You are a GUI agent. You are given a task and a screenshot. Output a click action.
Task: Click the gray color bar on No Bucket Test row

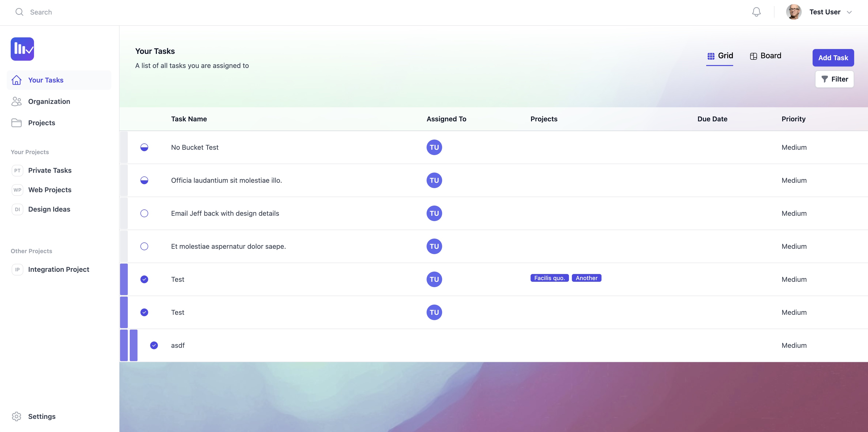[124, 148]
